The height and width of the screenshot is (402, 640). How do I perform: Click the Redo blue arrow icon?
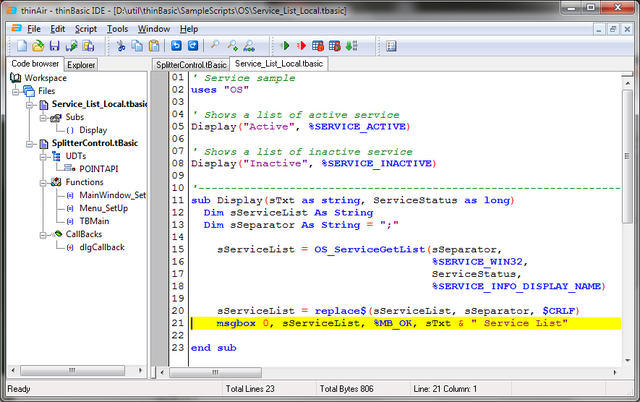pyautogui.click(x=193, y=46)
